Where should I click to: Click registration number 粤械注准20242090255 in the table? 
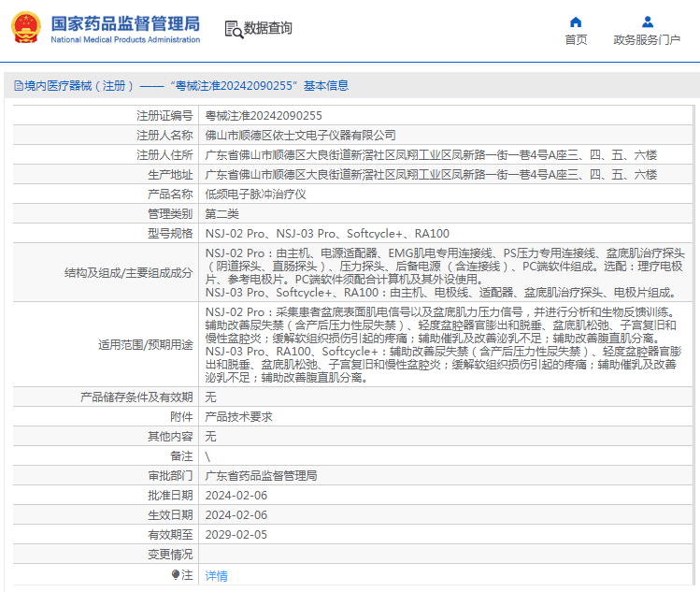264,116
